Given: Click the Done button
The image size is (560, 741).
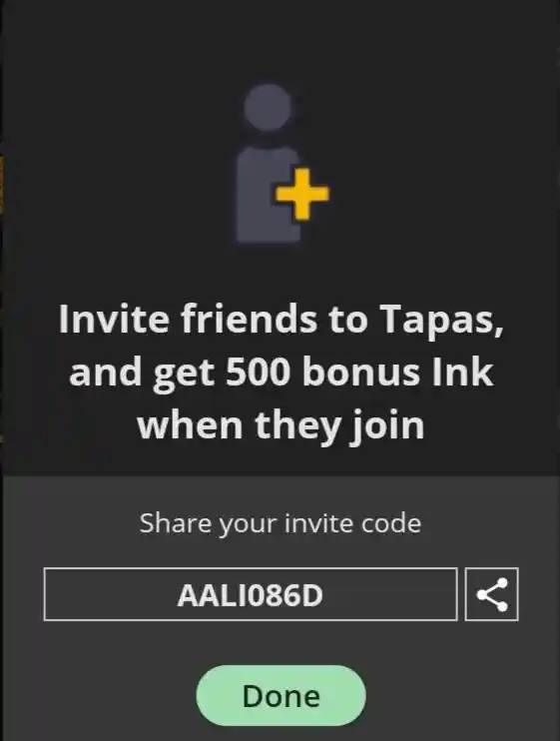Looking at the screenshot, I should [x=280, y=696].
